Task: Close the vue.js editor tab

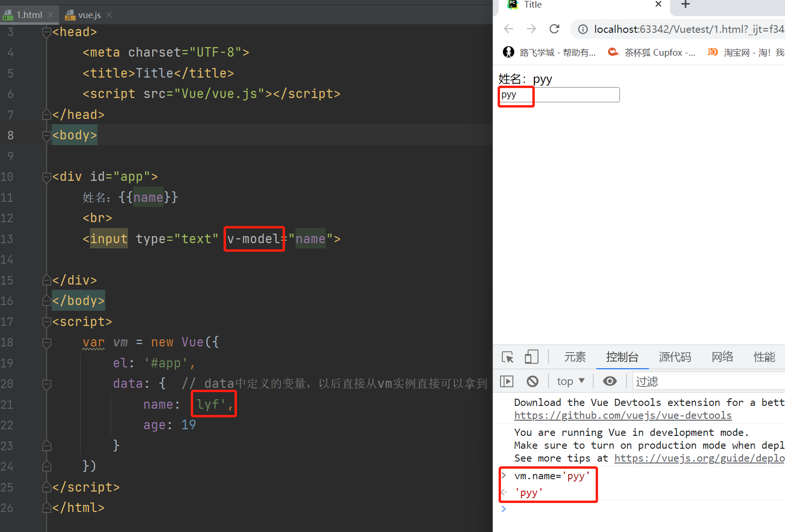Action: (109, 15)
